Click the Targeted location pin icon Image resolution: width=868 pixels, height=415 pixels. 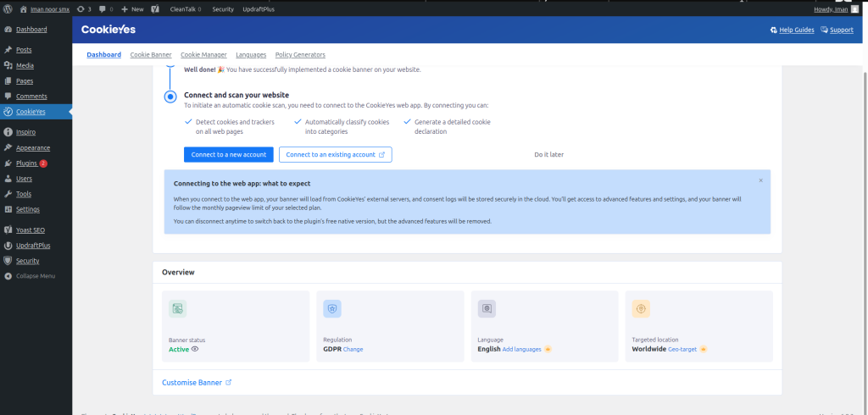pos(641,309)
